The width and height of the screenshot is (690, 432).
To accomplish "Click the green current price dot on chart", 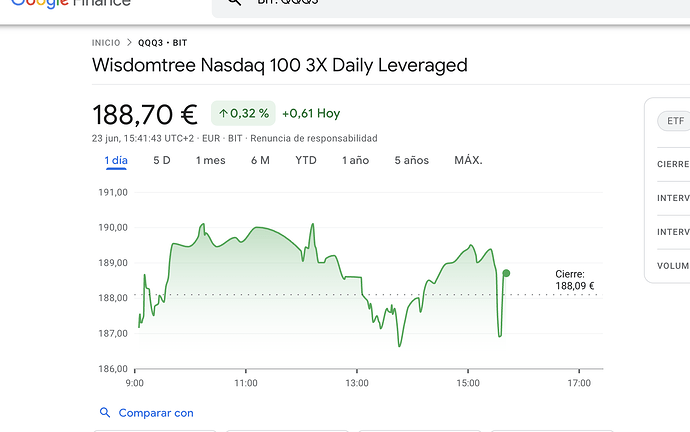I will pos(506,273).
